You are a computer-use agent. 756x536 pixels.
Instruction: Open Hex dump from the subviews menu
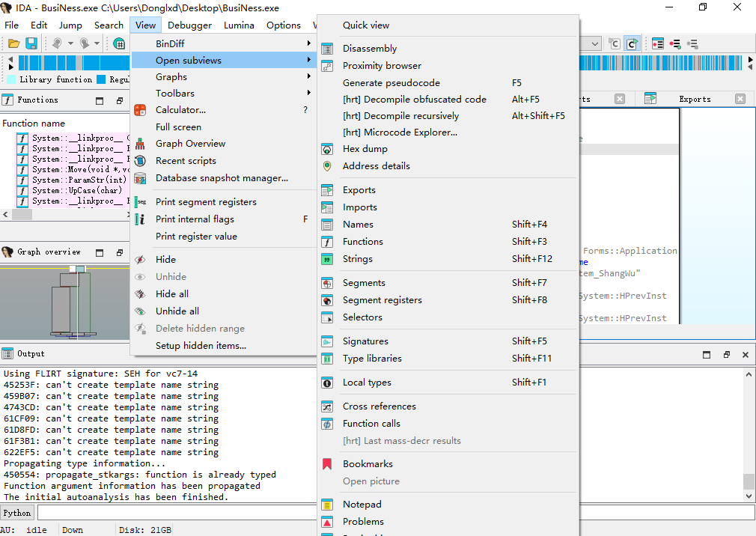click(365, 149)
